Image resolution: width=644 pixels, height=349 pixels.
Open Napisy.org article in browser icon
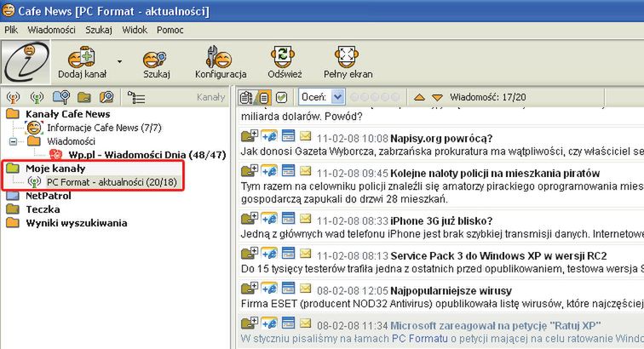click(269, 136)
